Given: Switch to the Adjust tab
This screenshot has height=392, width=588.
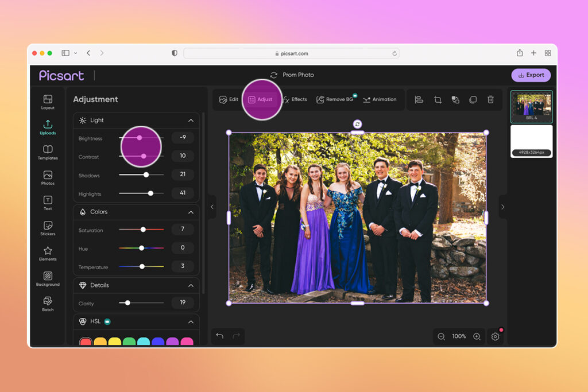Looking at the screenshot, I should (261, 99).
